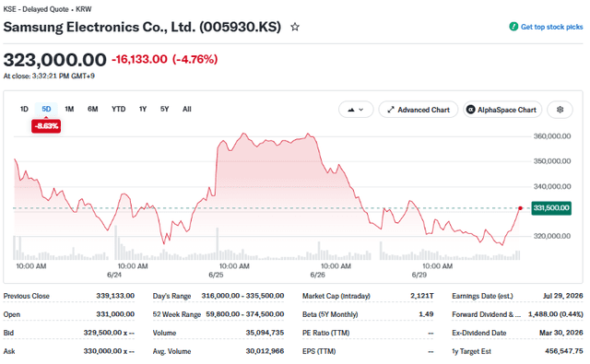Click the Previous Close value 339,133.00
Image resolution: width=590 pixels, height=364 pixels.
coord(115,296)
